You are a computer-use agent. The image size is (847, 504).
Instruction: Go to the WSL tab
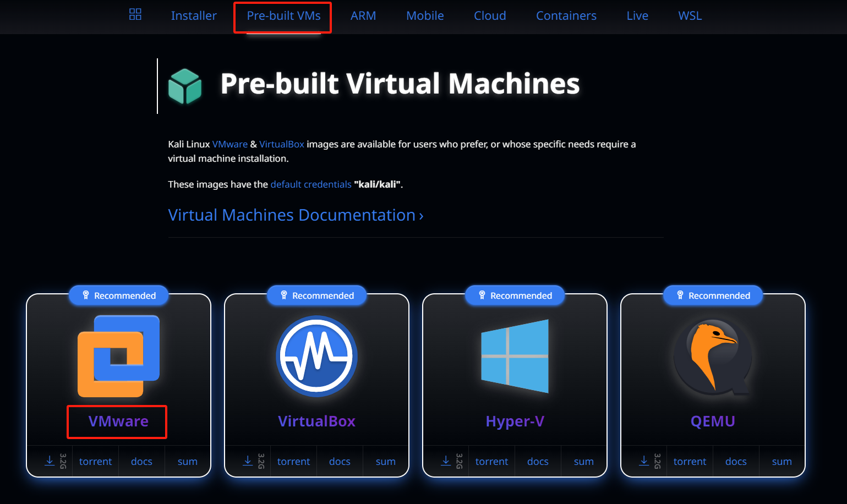tap(690, 16)
